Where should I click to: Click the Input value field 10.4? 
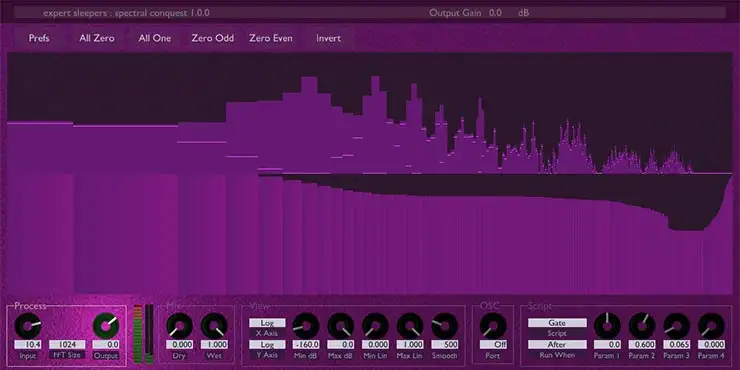[27, 345]
